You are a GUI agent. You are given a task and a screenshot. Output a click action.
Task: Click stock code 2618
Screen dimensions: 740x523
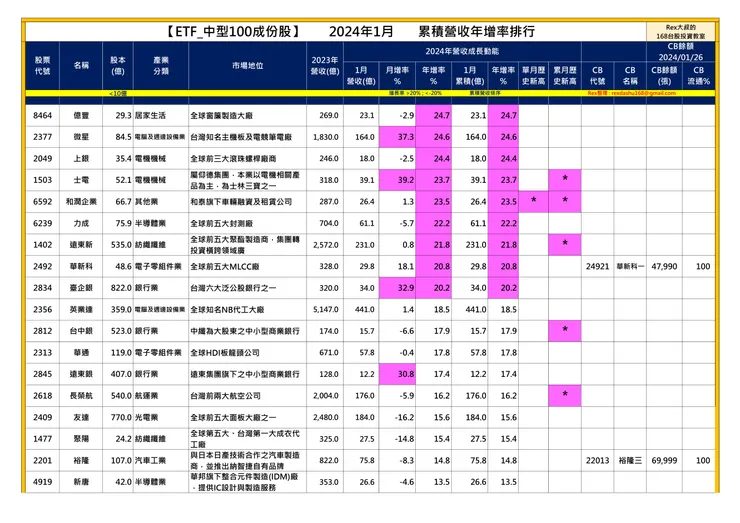click(x=42, y=396)
